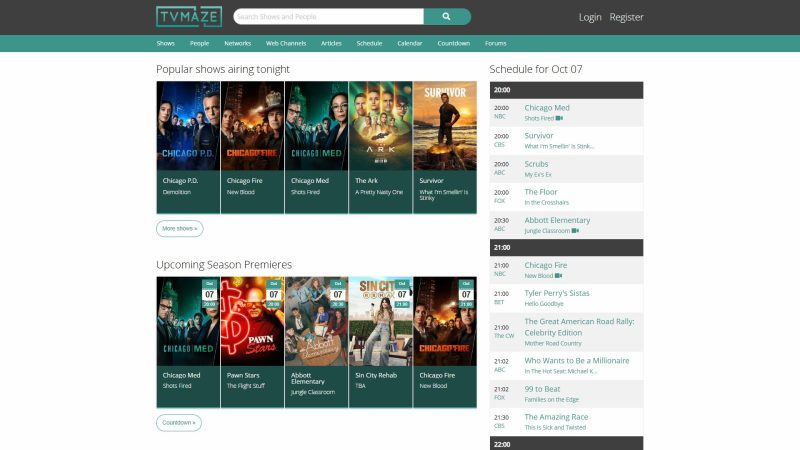Image resolution: width=800 pixels, height=450 pixels.
Task: Click FOX network beside The Floor
Action: click(x=499, y=201)
